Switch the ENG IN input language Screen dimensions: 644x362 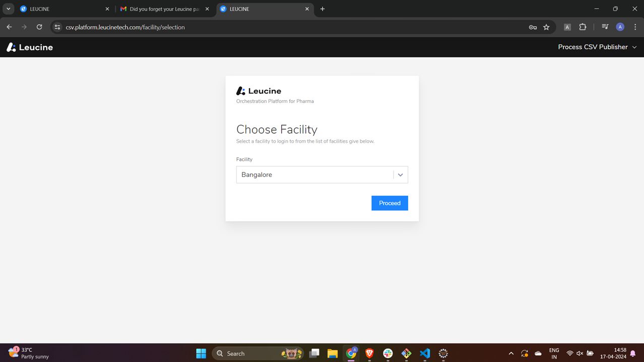(x=554, y=353)
